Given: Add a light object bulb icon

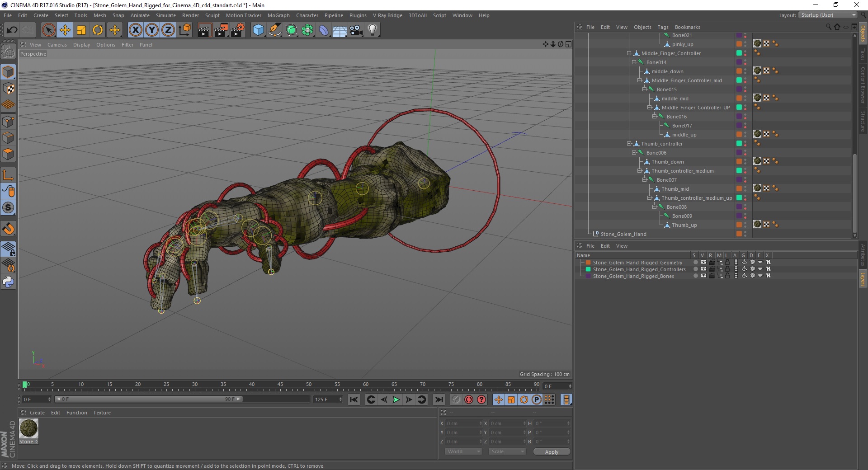Looking at the screenshot, I should pos(372,30).
